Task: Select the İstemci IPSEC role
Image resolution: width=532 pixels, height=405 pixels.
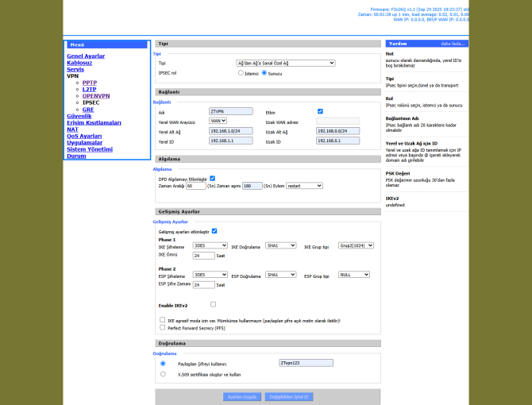Action: tap(241, 73)
